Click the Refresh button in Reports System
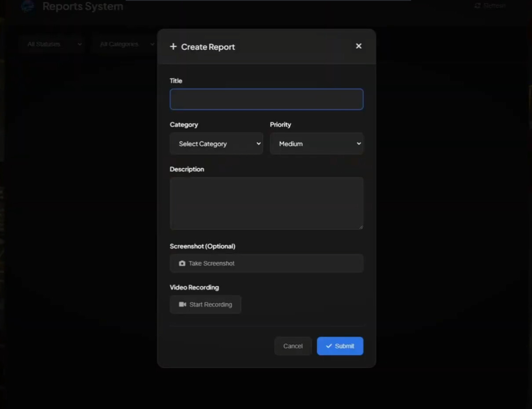The image size is (532, 409). [x=490, y=6]
